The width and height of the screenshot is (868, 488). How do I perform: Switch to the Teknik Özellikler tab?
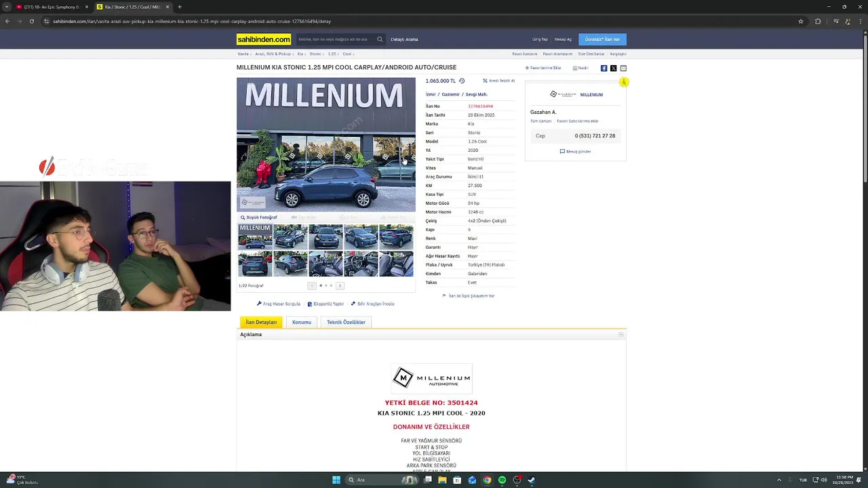(x=346, y=322)
